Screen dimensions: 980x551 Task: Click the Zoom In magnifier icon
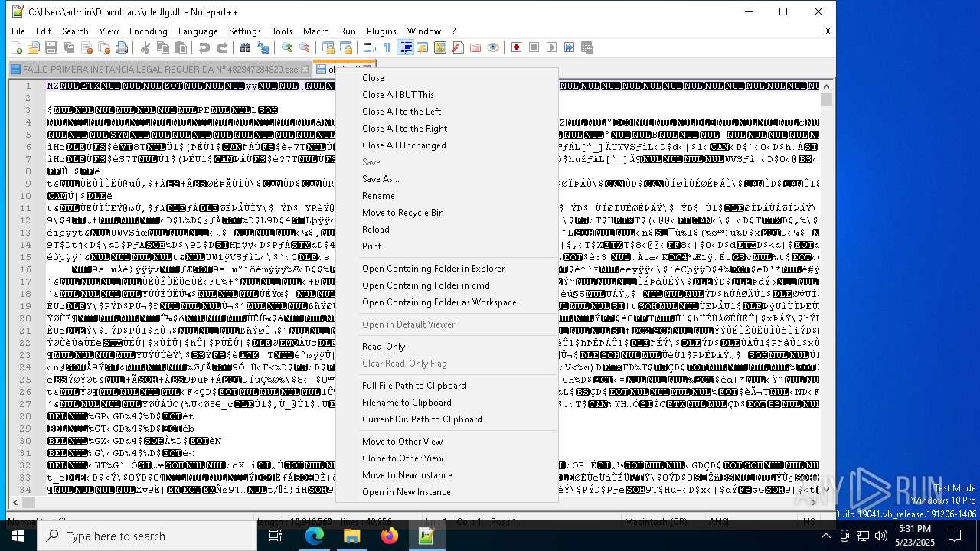click(287, 47)
